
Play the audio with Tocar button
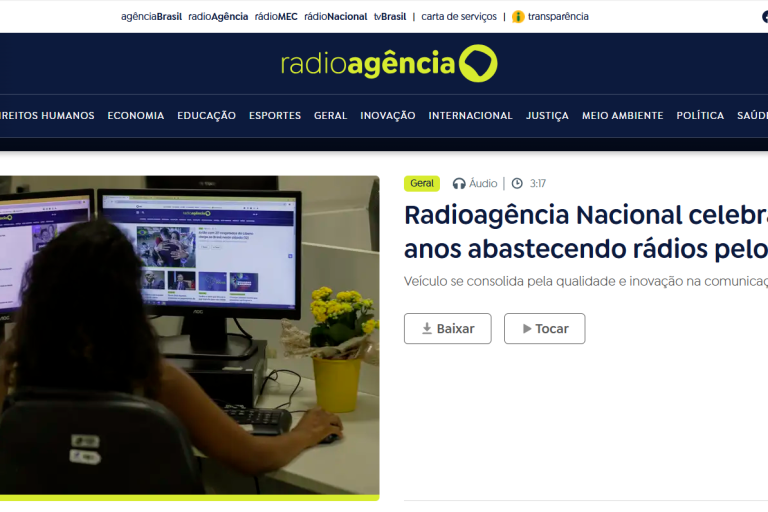click(545, 328)
